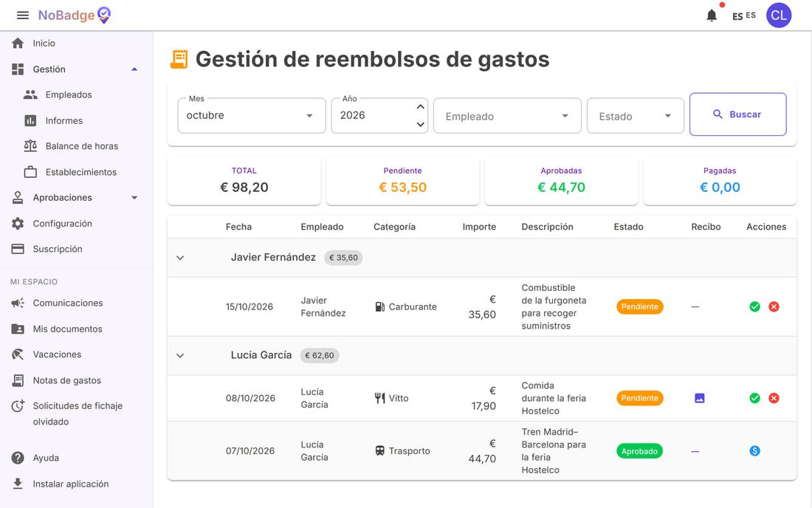
Task: Open the Mes dropdown showing octubre
Action: 252,115
